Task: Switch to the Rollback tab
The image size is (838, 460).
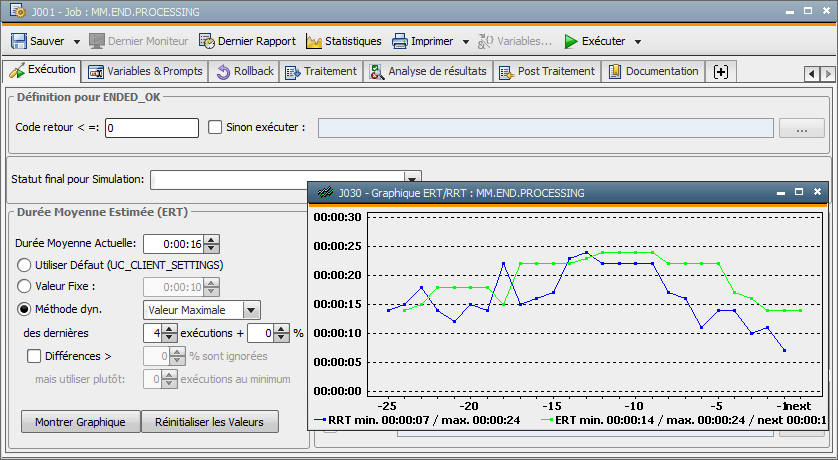Action: tap(245, 72)
